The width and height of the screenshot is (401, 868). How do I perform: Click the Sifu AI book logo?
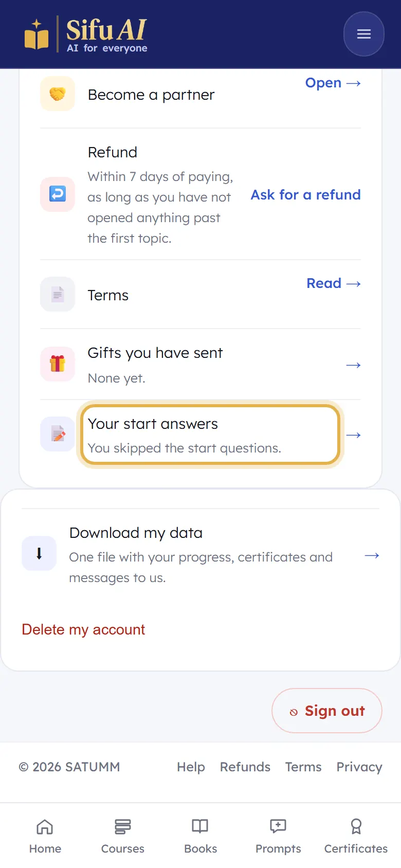(x=37, y=34)
